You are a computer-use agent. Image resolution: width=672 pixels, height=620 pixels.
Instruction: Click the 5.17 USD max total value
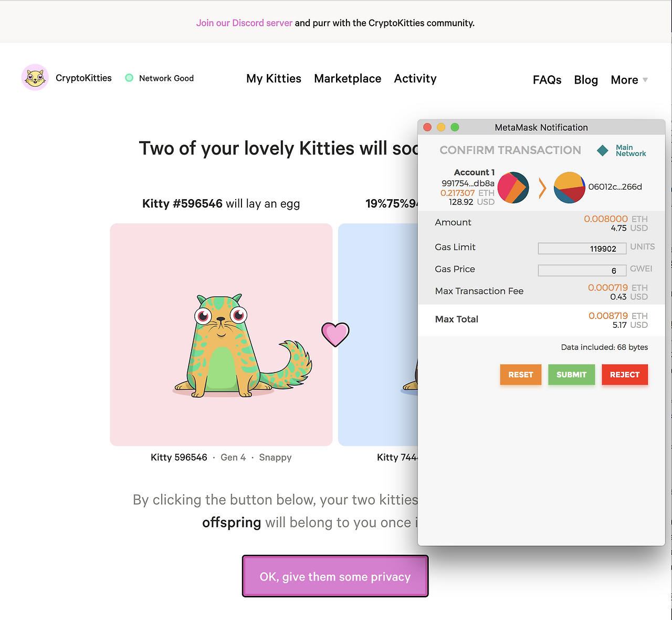(630, 325)
